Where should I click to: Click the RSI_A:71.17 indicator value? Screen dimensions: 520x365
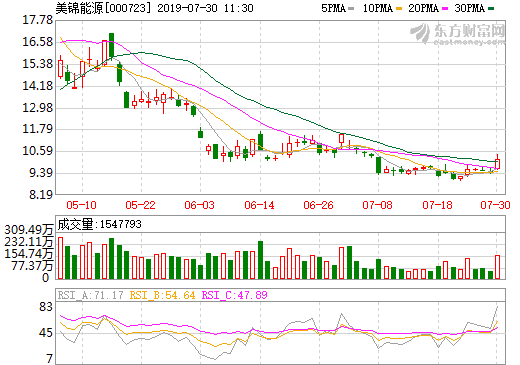pyautogui.click(x=91, y=295)
